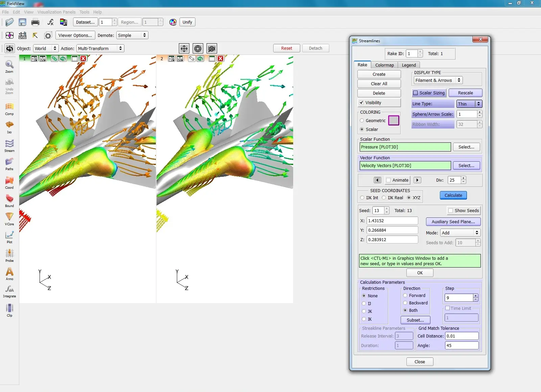Increase the Div value stepper
This screenshot has width=541, height=392.
pos(463,178)
